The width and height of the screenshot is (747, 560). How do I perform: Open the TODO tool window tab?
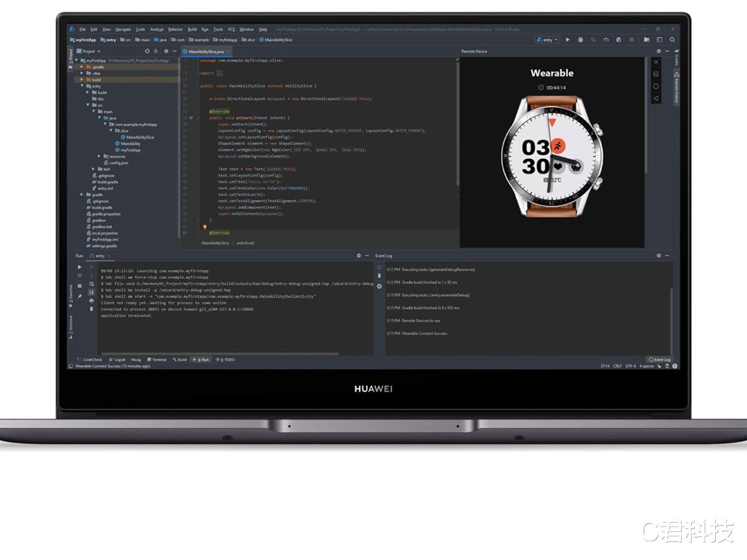click(227, 360)
